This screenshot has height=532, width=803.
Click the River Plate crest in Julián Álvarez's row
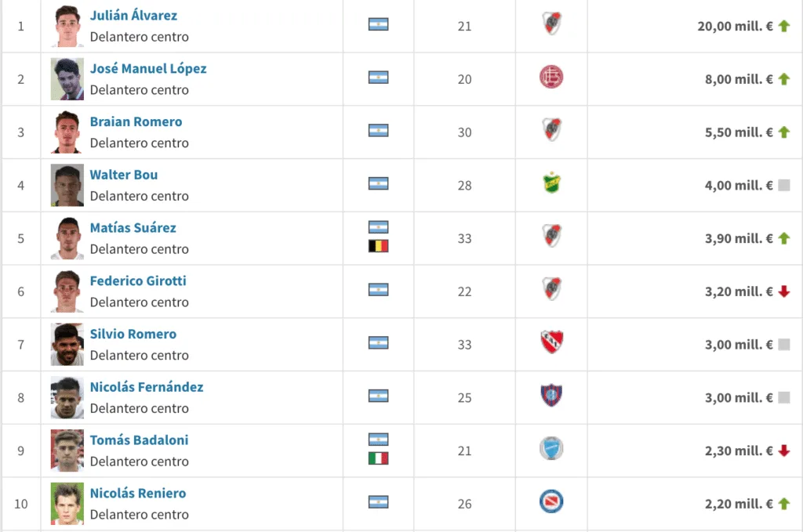[551, 24]
